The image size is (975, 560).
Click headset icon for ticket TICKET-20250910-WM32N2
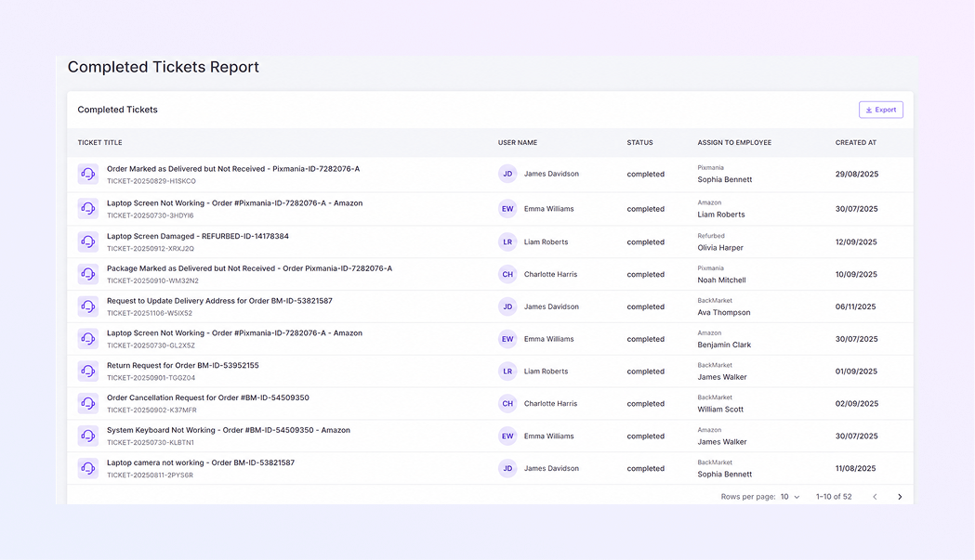(x=87, y=274)
